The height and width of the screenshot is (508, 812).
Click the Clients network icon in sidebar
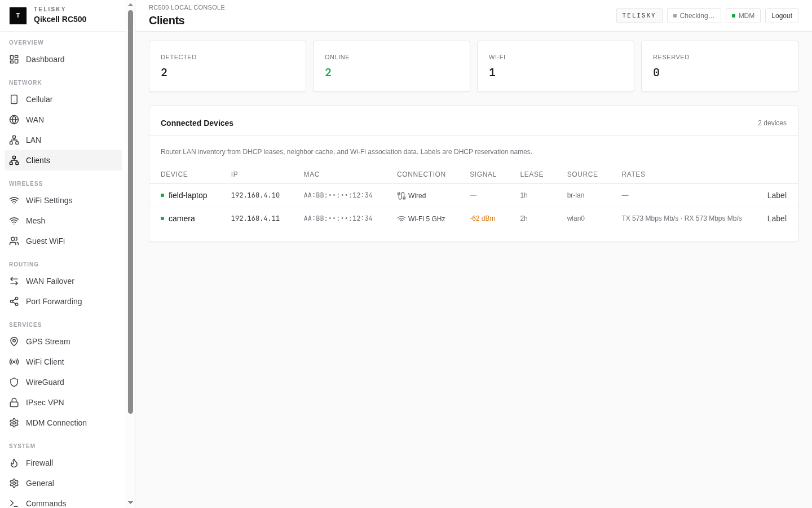point(14,160)
